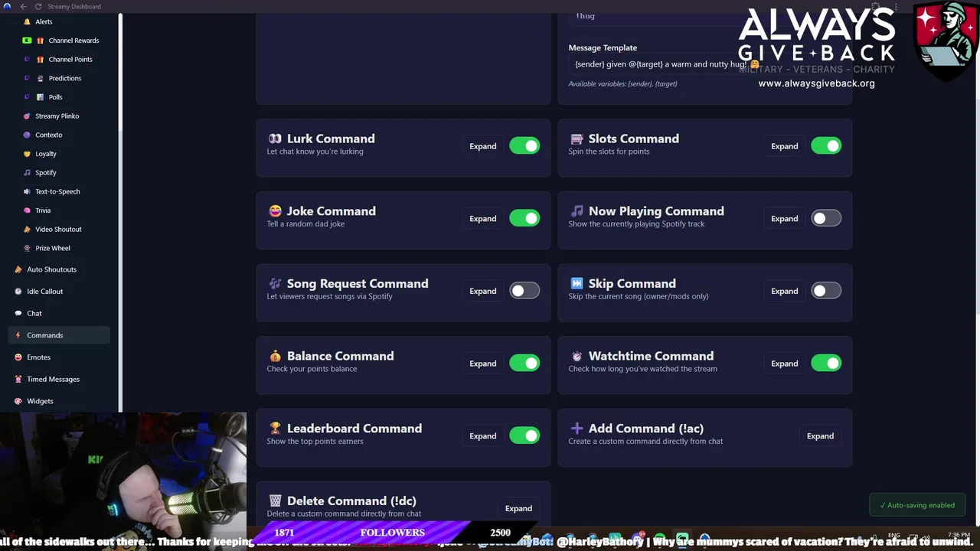Click the Alerts bell icon in sidebar

click(x=28, y=22)
